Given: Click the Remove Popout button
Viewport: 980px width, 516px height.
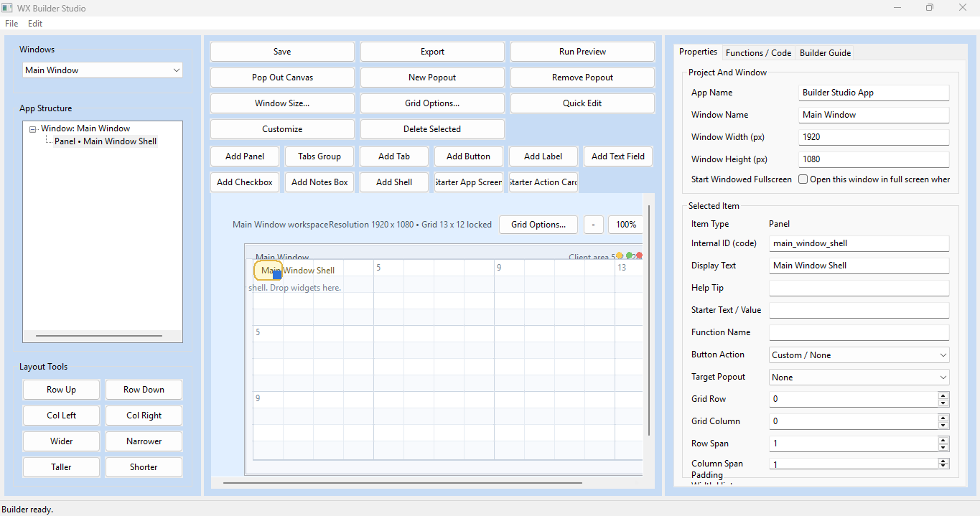Looking at the screenshot, I should point(582,78).
